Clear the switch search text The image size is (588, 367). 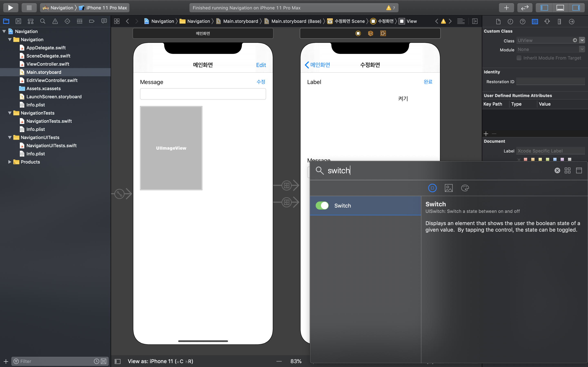click(557, 170)
